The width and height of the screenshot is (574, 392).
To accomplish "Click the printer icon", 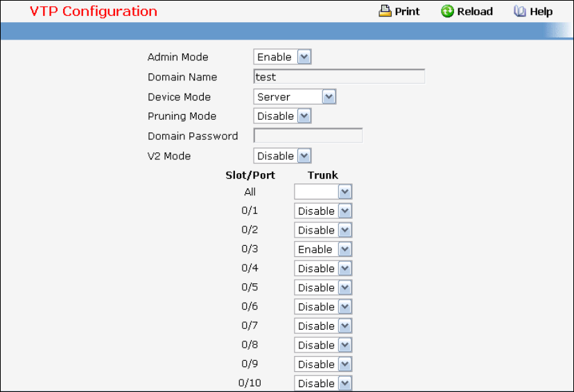I will coord(385,11).
